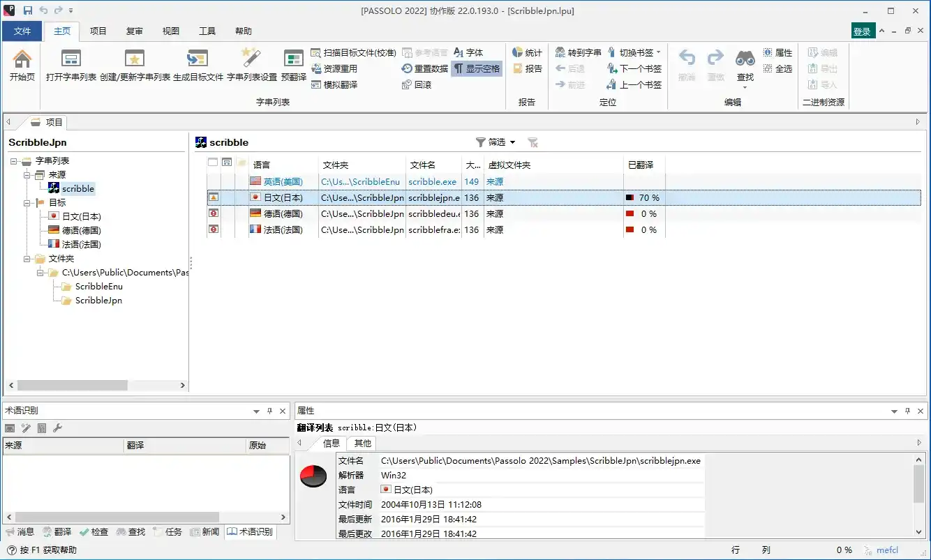Collapse the 目标 tree node
Viewport: 931px width, 560px height.
point(27,203)
